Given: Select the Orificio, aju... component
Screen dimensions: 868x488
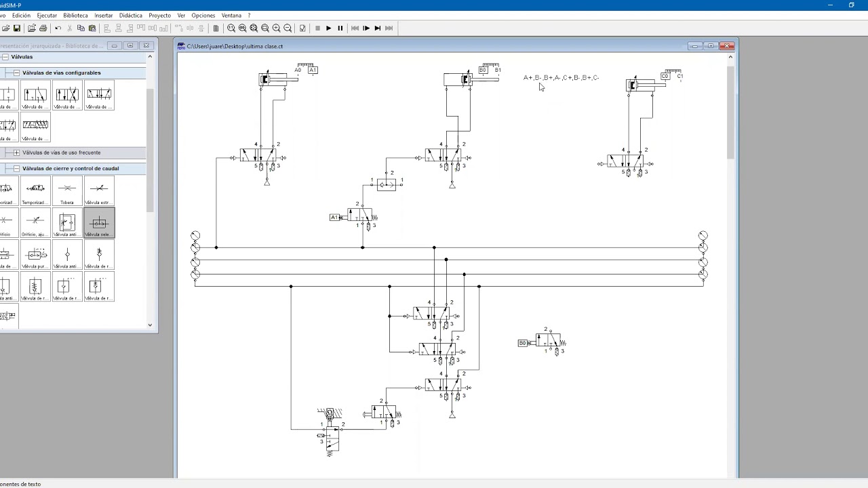Looking at the screenshot, I should pos(35,223).
